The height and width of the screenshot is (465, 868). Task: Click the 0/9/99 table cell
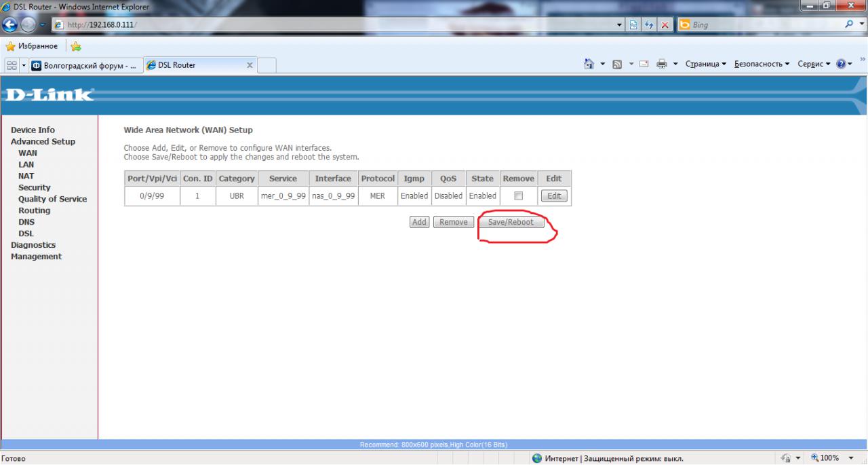click(x=152, y=196)
